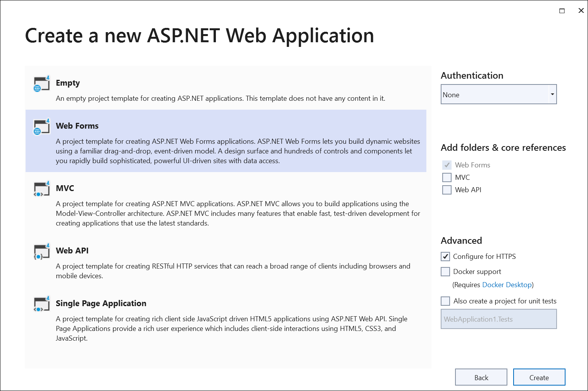Click the MVC template icon

(41, 189)
